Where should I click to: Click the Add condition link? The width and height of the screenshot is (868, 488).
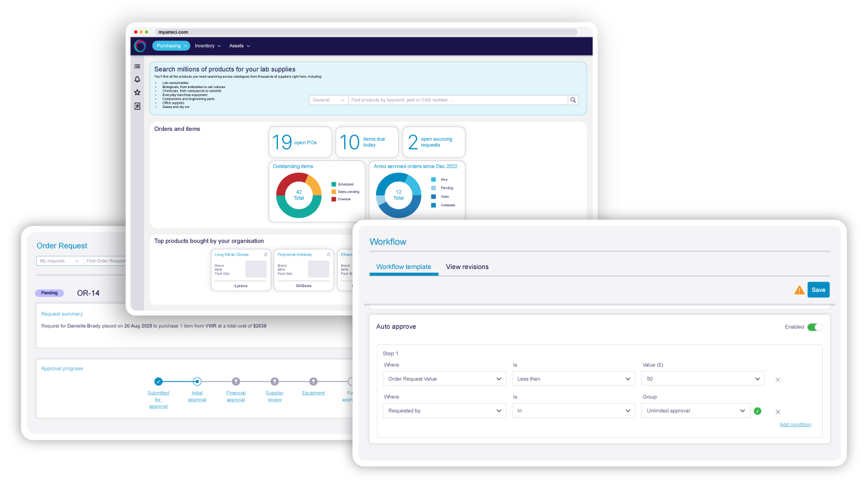(795, 425)
